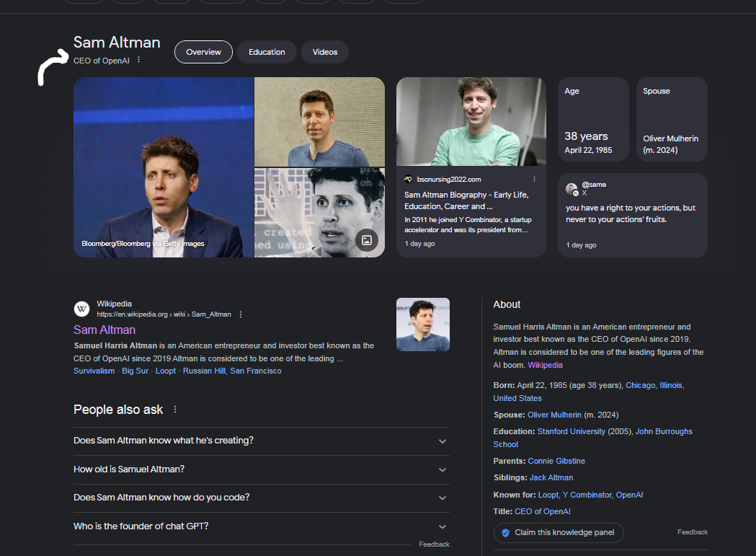Open the John Burroughs School link

point(664,431)
